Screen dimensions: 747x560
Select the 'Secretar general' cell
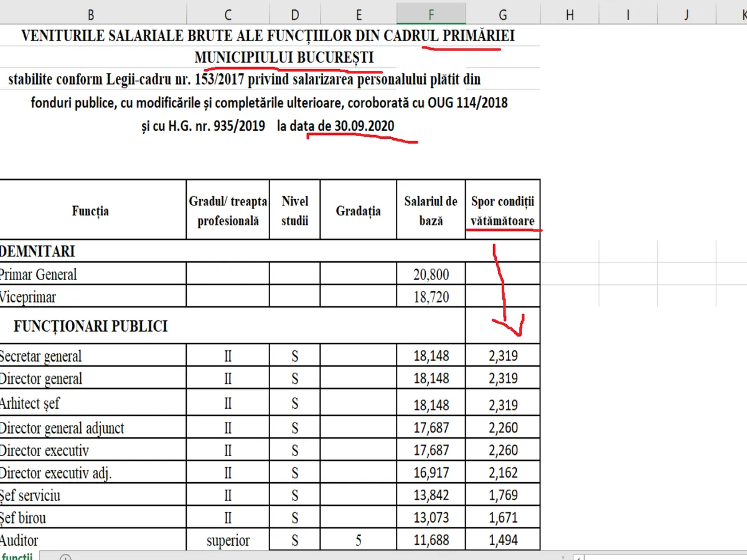pyautogui.click(x=92, y=356)
